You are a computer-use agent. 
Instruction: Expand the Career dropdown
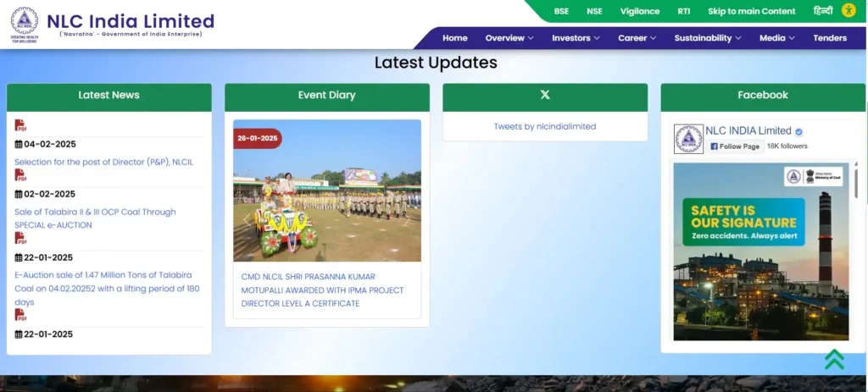click(x=637, y=38)
